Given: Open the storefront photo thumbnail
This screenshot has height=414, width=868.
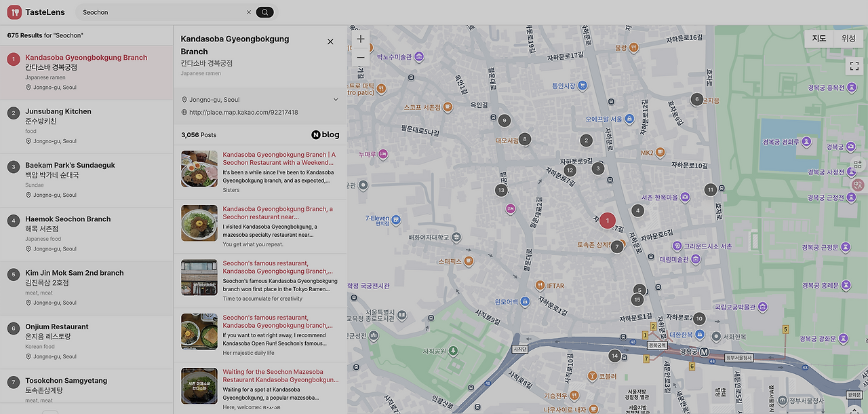Looking at the screenshot, I should [199, 278].
